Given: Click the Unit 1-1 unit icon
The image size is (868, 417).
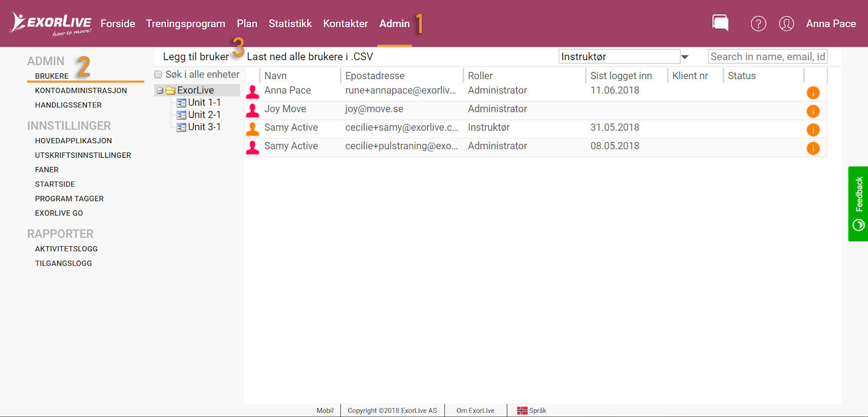Looking at the screenshot, I should click(182, 103).
